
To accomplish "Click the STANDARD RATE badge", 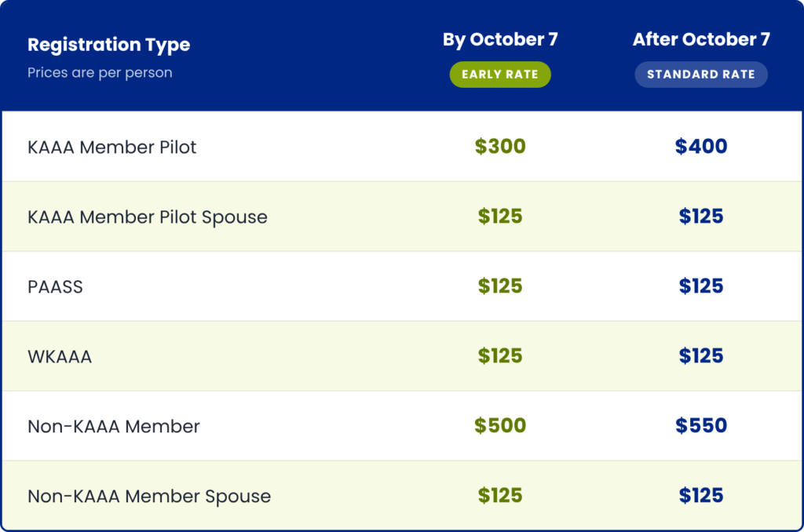I will click(701, 75).
